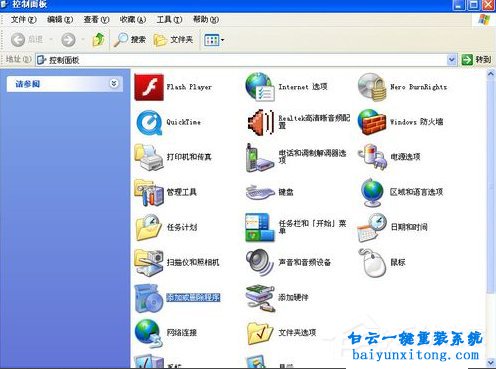Click the 搜索 search toolbar button
This screenshot has height=369, width=496.
(129, 40)
